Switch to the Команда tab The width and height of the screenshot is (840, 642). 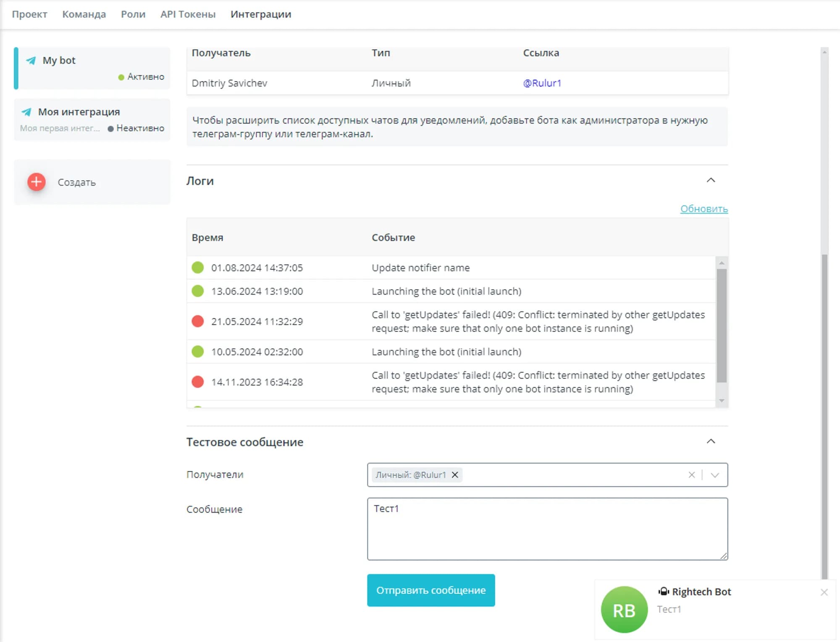pyautogui.click(x=84, y=14)
